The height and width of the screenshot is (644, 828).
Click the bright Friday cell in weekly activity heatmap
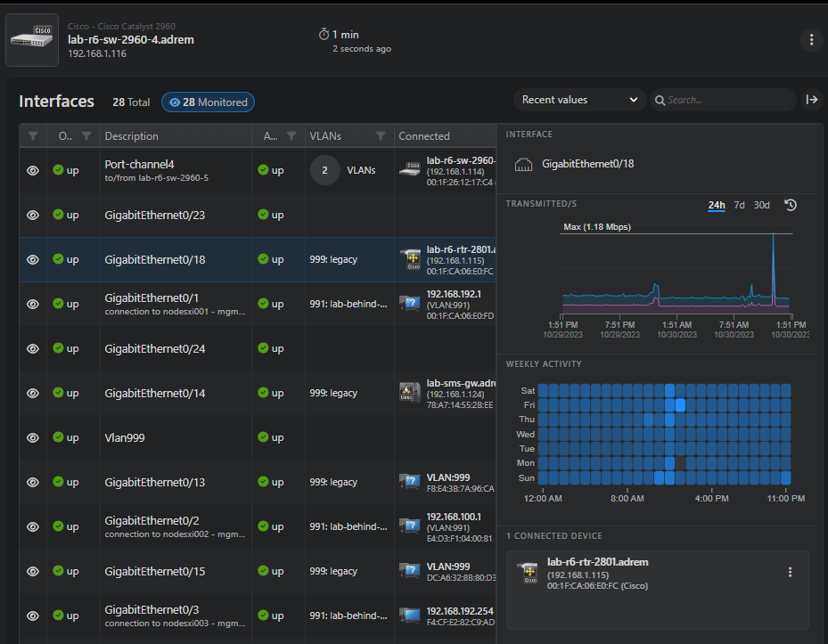coord(681,405)
